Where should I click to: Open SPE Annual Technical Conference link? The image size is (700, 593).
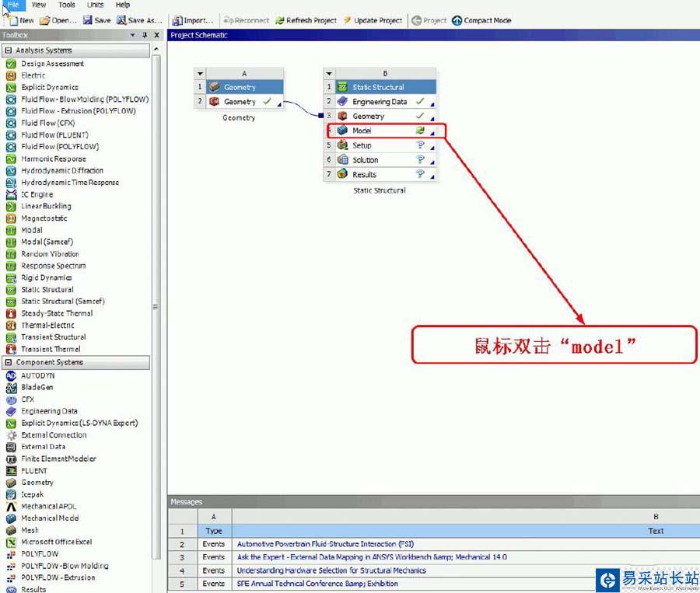(x=317, y=583)
